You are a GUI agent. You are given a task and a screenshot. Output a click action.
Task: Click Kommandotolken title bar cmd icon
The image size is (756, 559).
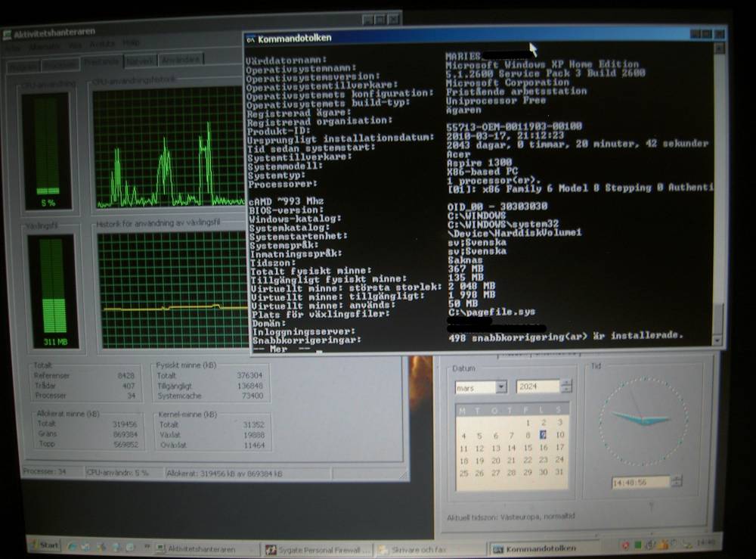[x=251, y=39]
